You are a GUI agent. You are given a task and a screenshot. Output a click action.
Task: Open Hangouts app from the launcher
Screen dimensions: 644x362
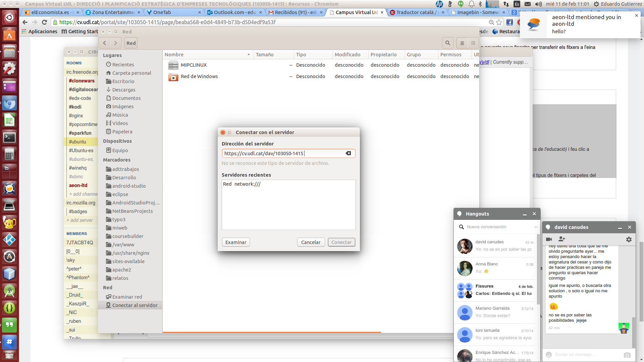point(9,325)
